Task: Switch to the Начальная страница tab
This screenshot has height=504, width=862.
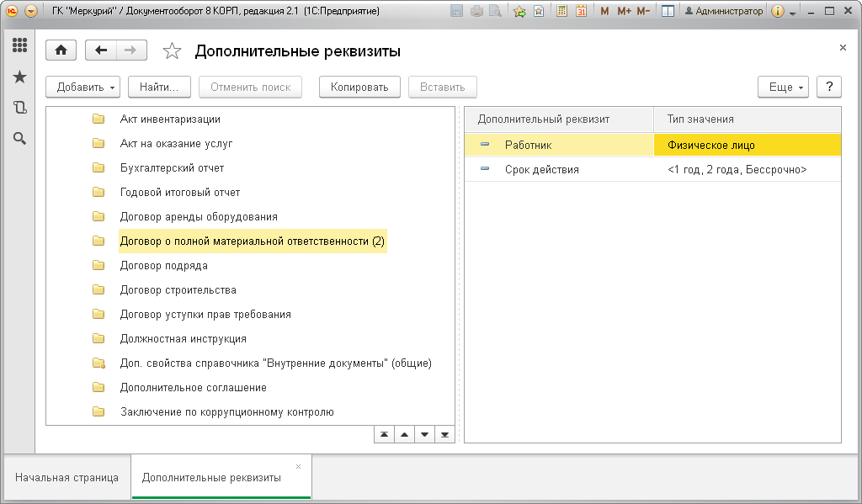Action: (67, 478)
